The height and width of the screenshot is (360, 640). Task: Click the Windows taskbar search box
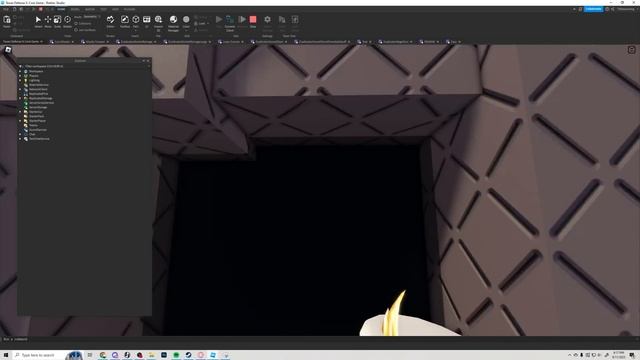click(47, 355)
